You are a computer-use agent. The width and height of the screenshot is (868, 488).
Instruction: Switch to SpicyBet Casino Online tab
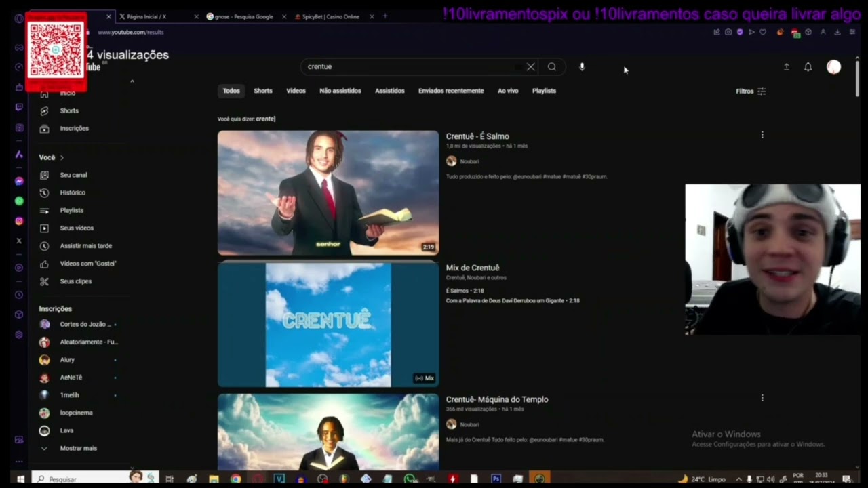[332, 16]
